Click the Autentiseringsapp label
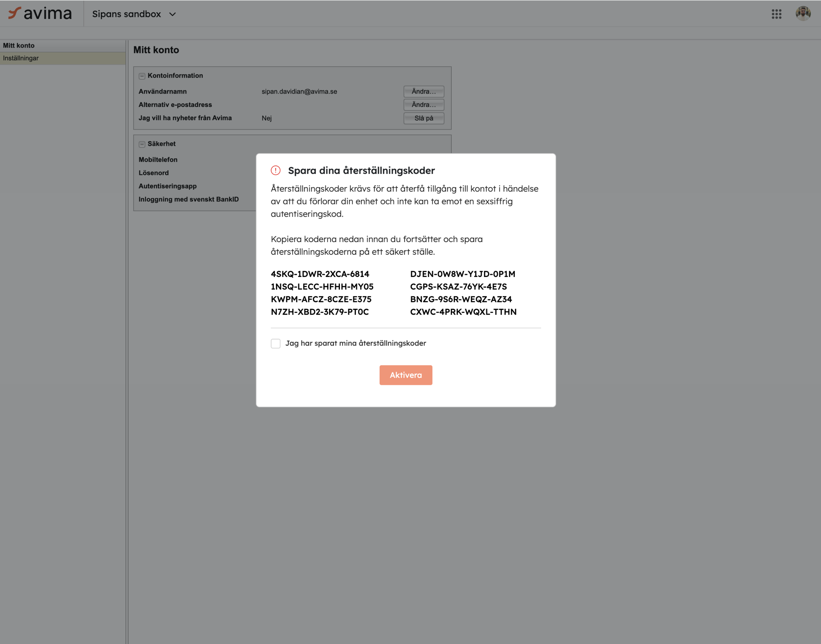Screen dimensions: 821x644 click(167, 186)
